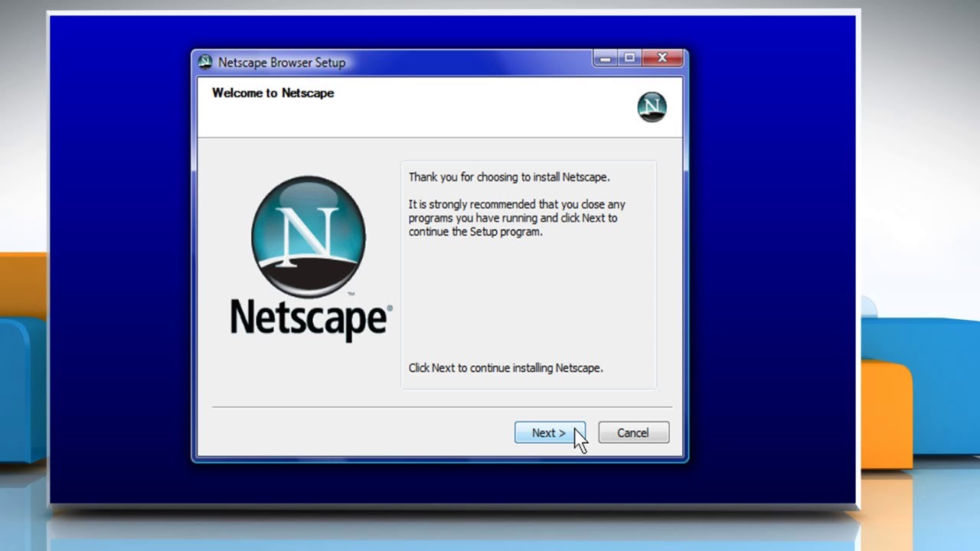Click the small Netscape logo in header
The image size is (980, 551).
(x=652, y=107)
